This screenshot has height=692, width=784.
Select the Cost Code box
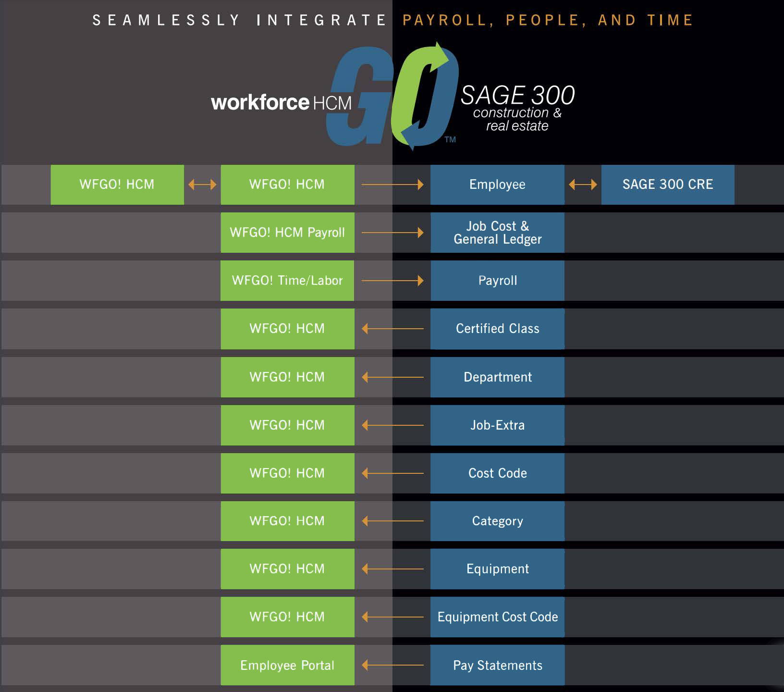tap(497, 473)
